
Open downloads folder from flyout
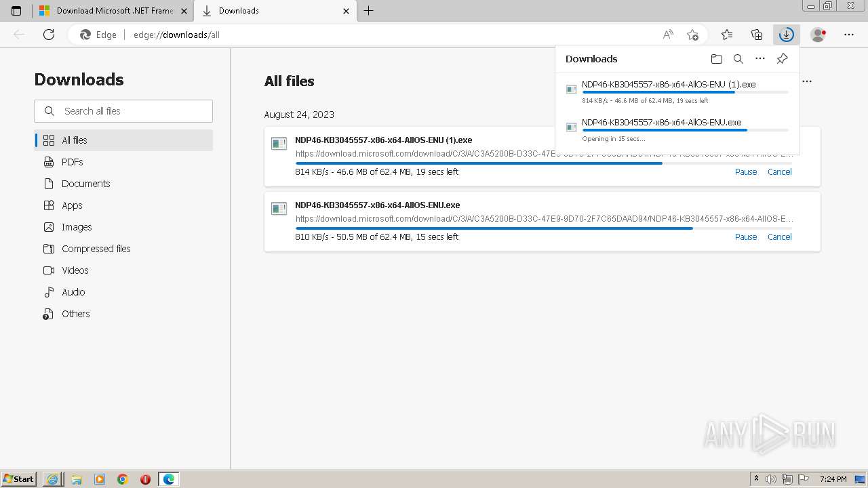tap(717, 59)
